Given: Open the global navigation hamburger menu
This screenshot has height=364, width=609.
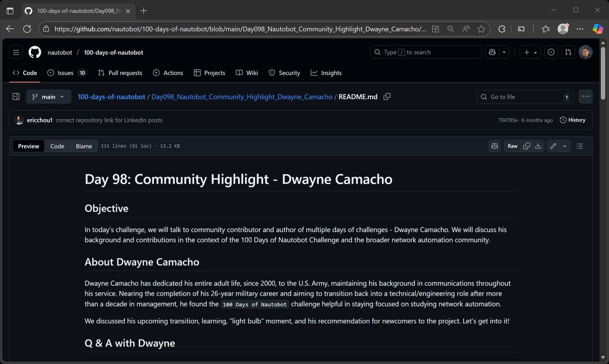Looking at the screenshot, I should (x=16, y=52).
